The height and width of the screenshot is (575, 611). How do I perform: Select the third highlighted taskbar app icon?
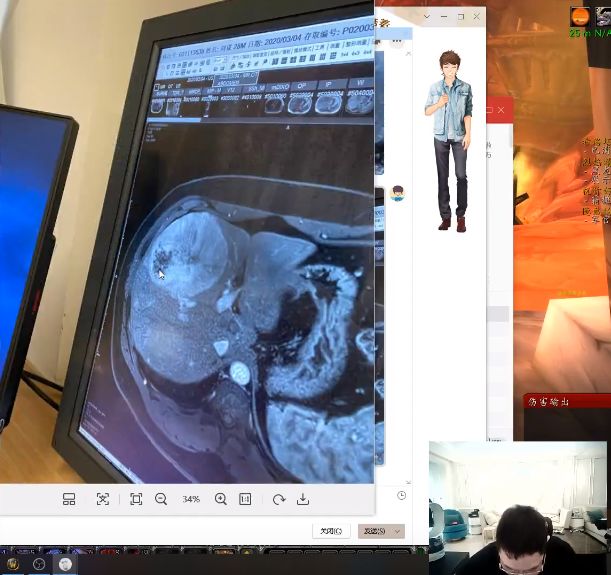(x=65, y=564)
